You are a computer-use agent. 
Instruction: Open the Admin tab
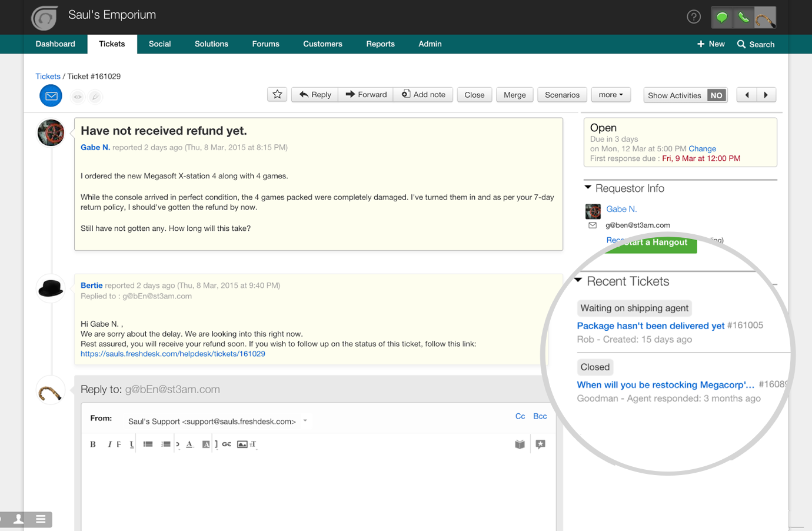[x=430, y=44]
